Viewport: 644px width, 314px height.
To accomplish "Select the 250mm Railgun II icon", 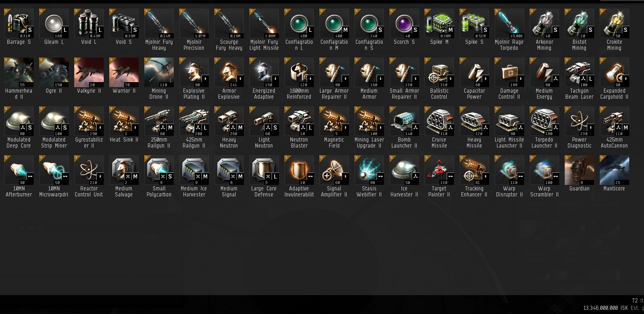I will point(159,121).
